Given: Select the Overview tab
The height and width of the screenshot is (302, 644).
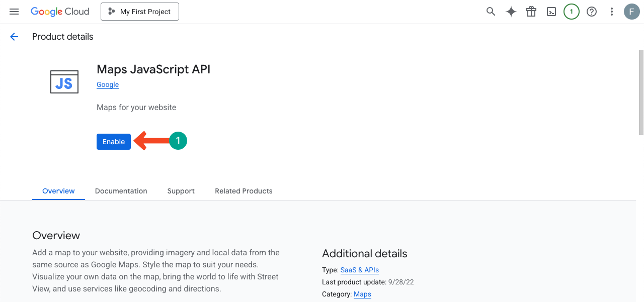Looking at the screenshot, I should coord(58,191).
